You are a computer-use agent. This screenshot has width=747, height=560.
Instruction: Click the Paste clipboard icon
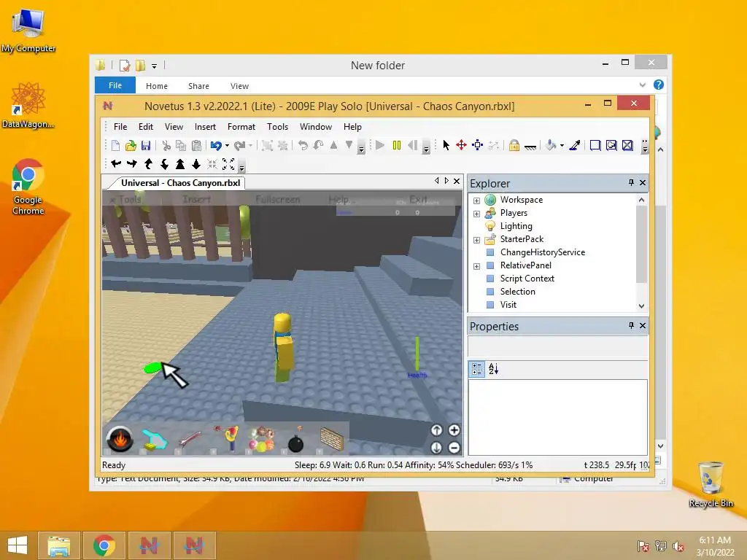196,146
